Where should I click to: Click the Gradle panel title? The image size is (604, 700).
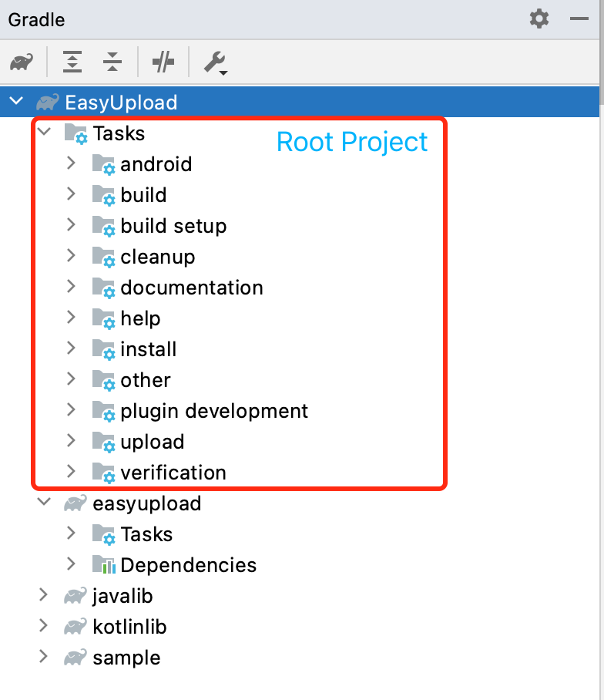[36, 20]
